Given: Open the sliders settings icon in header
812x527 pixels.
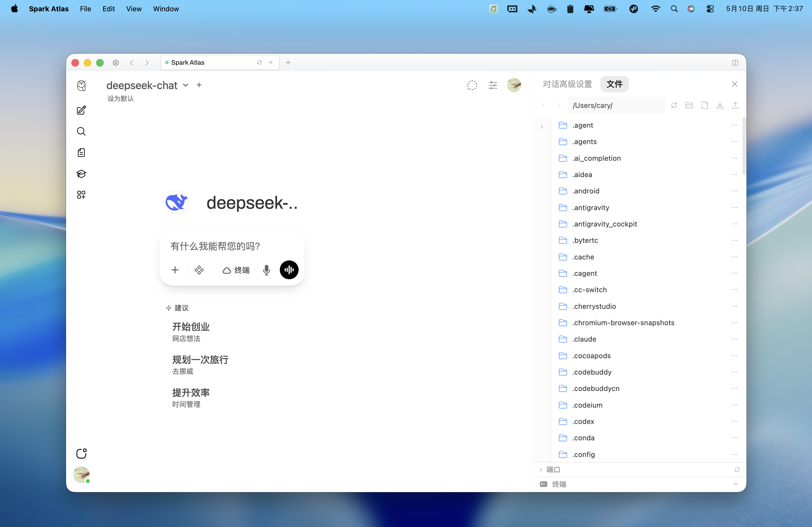Looking at the screenshot, I should (x=493, y=85).
